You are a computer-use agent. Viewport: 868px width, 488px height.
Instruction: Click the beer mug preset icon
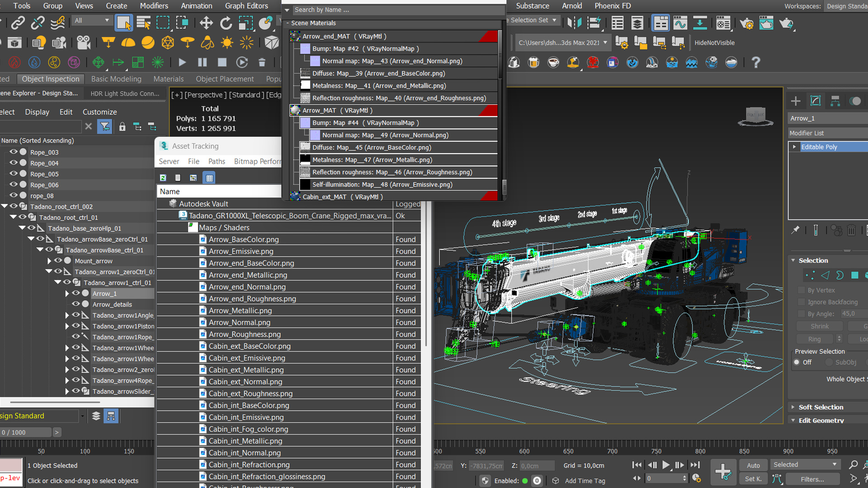tap(533, 62)
